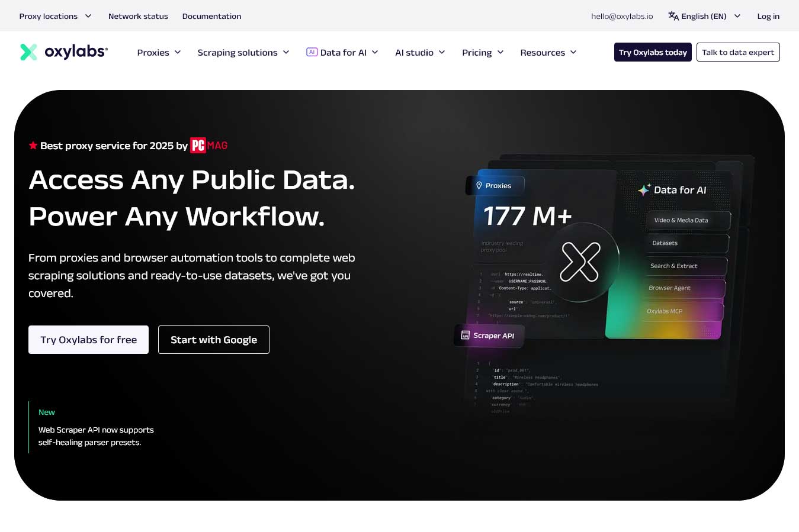Click the New label above the announcement
The image size is (799, 532).
(x=47, y=412)
